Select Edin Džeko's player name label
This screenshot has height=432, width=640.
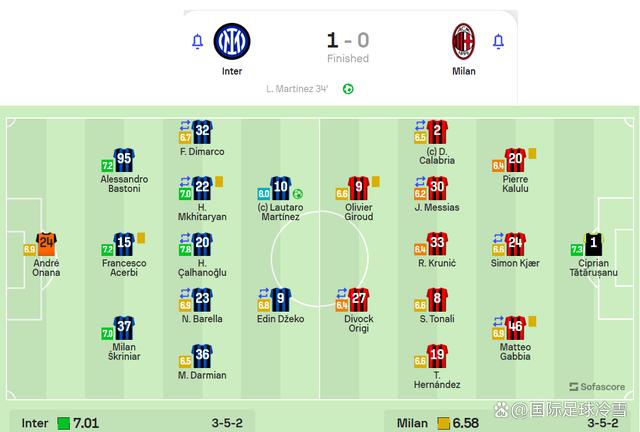coord(280,319)
